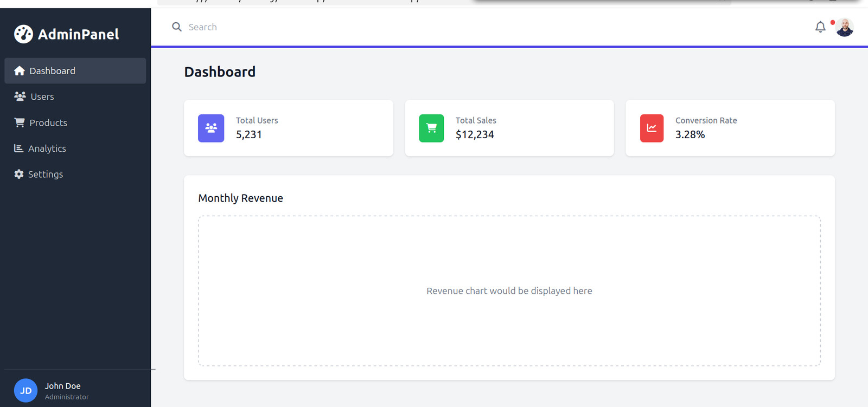The height and width of the screenshot is (407, 868).
Task: Click the John Doe name label
Action: [x=62, y=386]
